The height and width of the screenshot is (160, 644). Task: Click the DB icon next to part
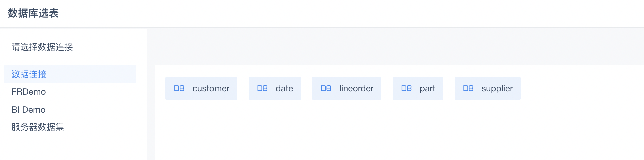point(406,88)
